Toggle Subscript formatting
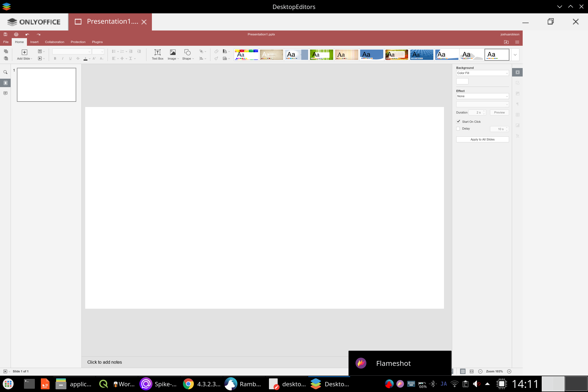The image size is (588, 392). click(x=102, y=59)
